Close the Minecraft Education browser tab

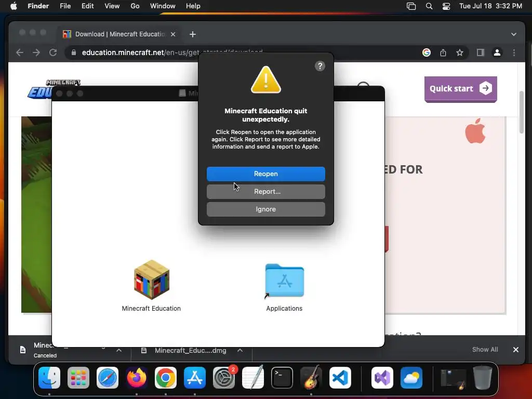click(173, 34)
